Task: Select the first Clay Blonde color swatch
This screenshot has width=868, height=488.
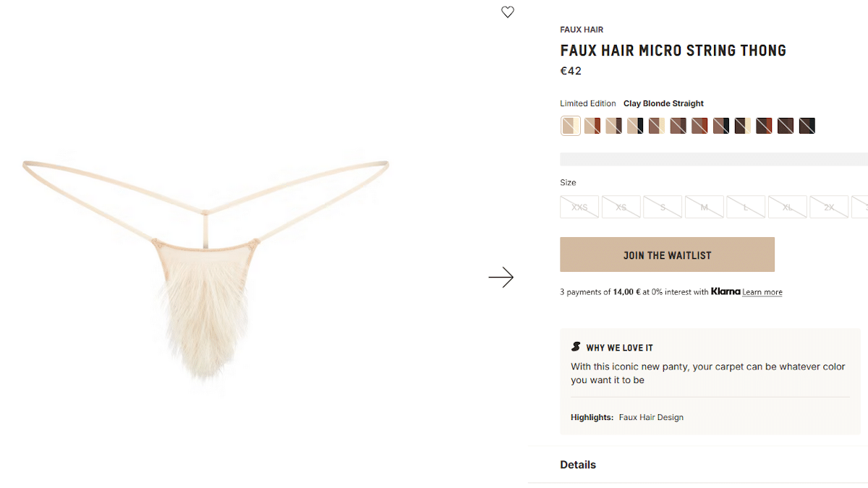Action: coord(571,126)
